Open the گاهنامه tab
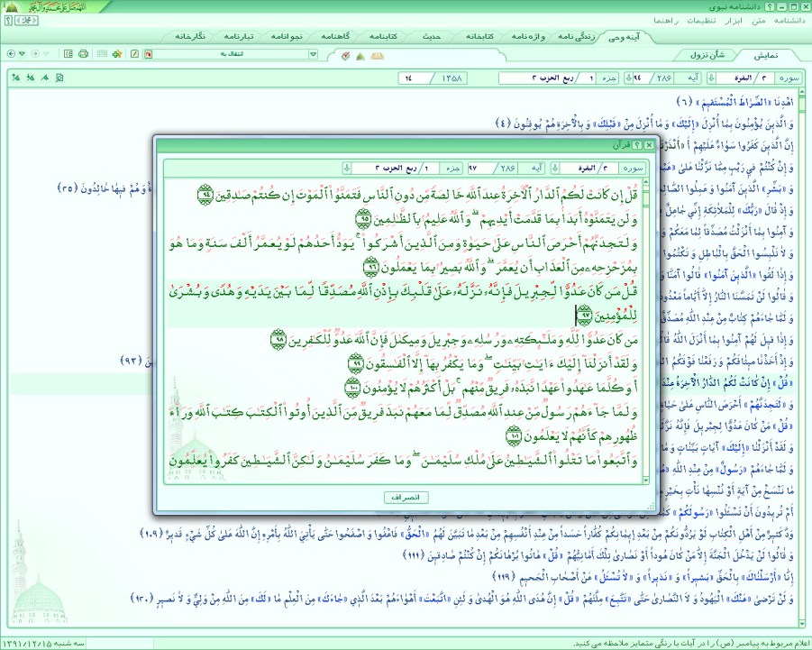The height and width of the screenshot is (650, 812). click(335, 37)
